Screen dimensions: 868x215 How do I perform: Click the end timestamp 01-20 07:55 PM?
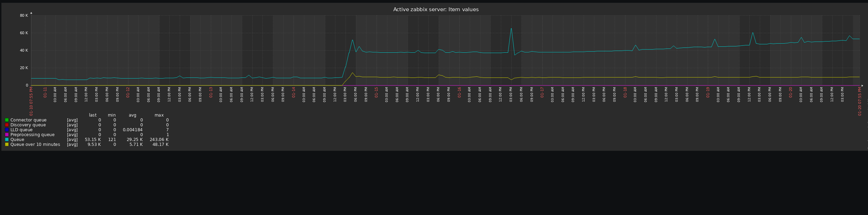860,101
